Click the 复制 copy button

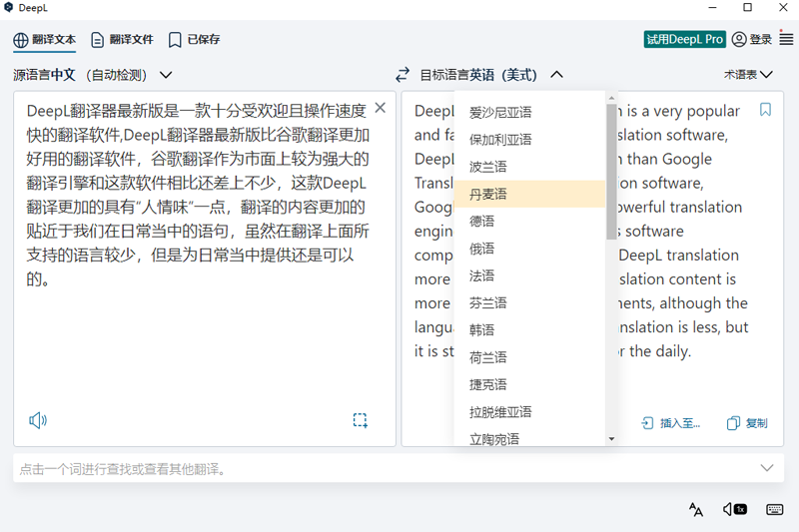747,423
